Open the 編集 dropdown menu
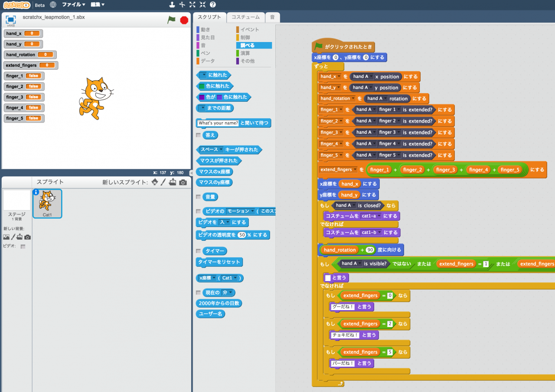The image size is (555, 392). point(98,5)
